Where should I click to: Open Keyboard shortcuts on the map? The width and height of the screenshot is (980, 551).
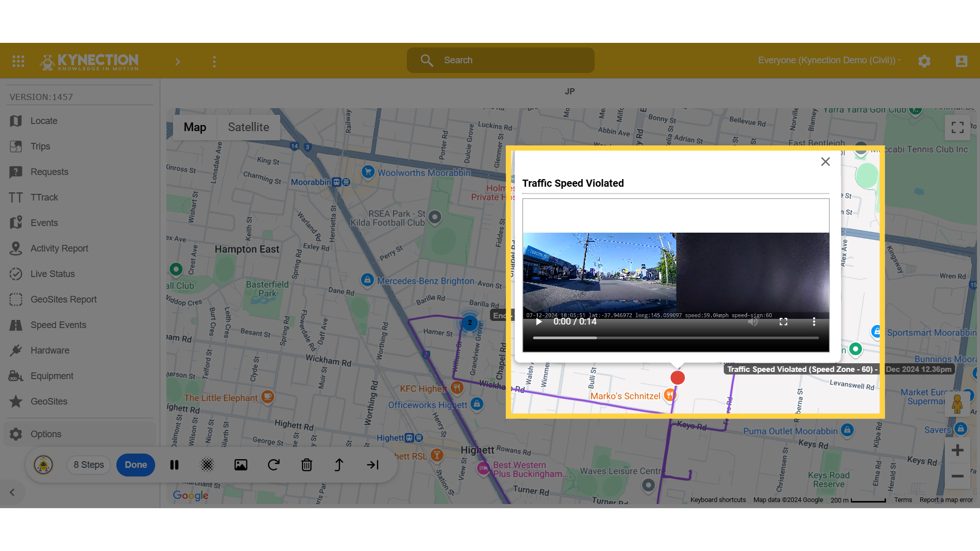point(718,500)
